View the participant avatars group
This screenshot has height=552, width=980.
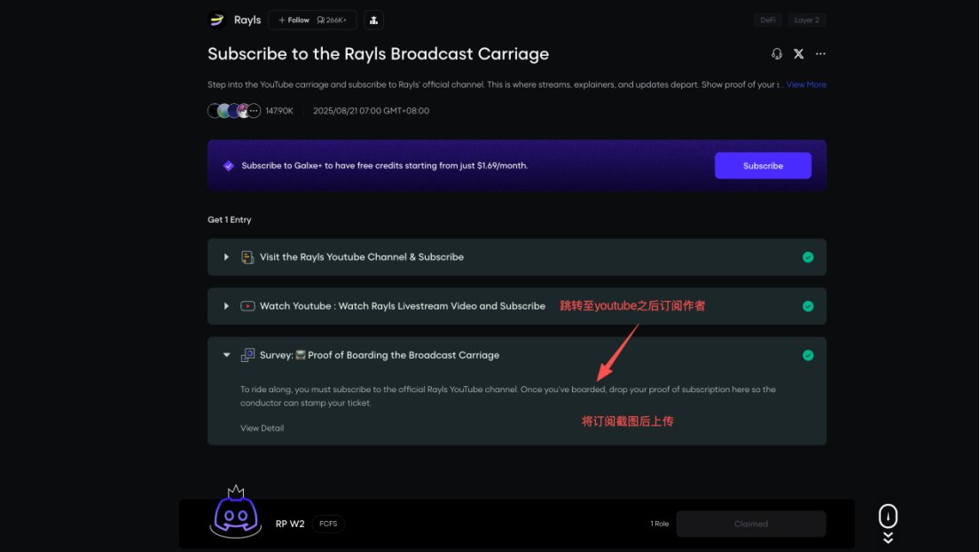pos(234,111)
